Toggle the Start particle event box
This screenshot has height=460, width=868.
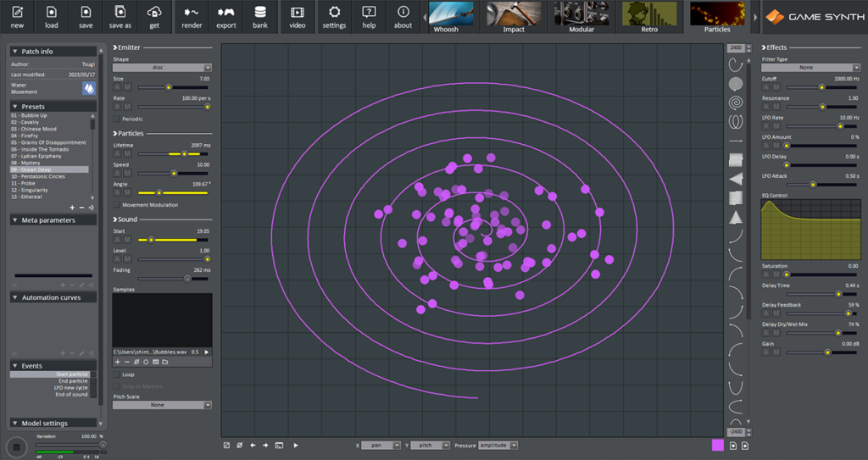tap(93, 374)
